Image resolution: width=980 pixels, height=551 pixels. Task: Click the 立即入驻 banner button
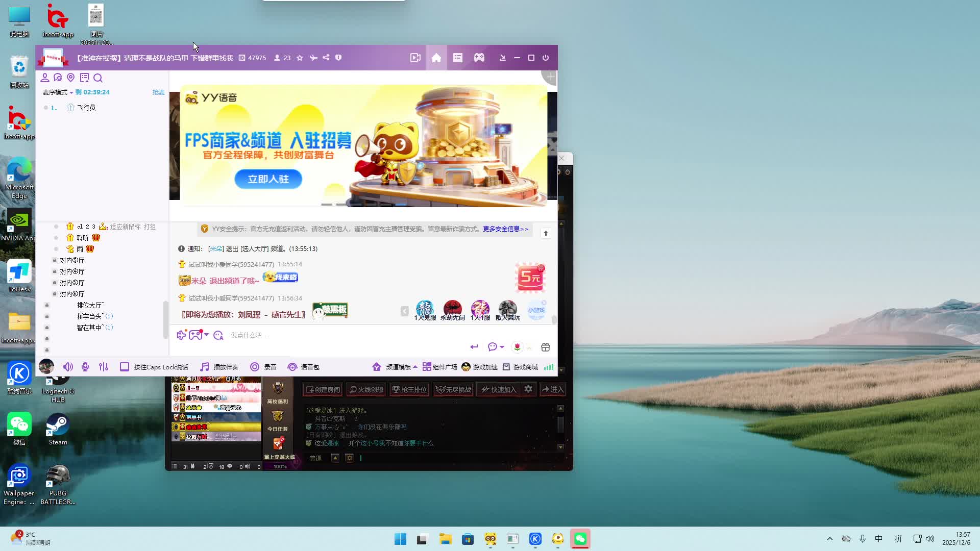(268, 179)
